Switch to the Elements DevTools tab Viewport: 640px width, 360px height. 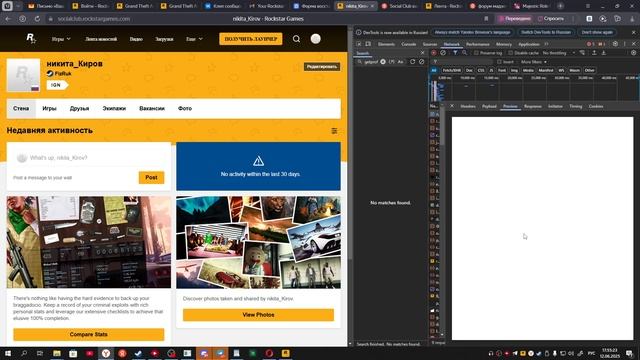pyautogui.click(x=386, y=44)
